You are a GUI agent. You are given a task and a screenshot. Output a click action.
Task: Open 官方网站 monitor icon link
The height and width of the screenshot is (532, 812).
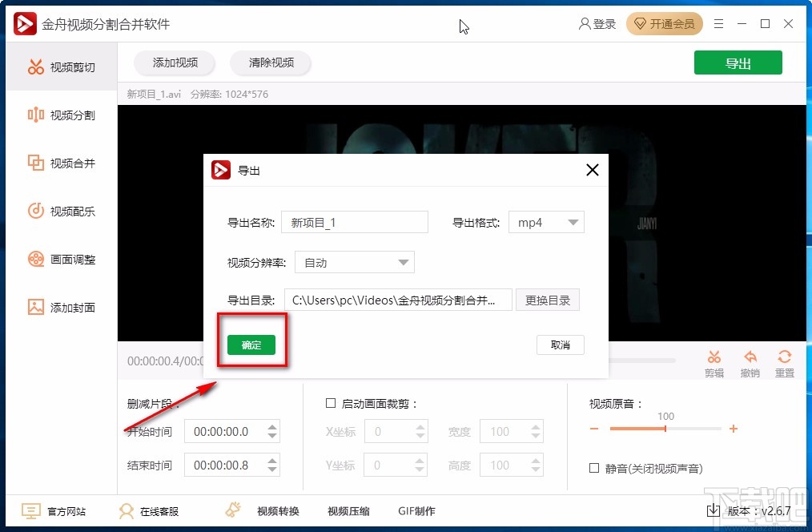point(30,510)
